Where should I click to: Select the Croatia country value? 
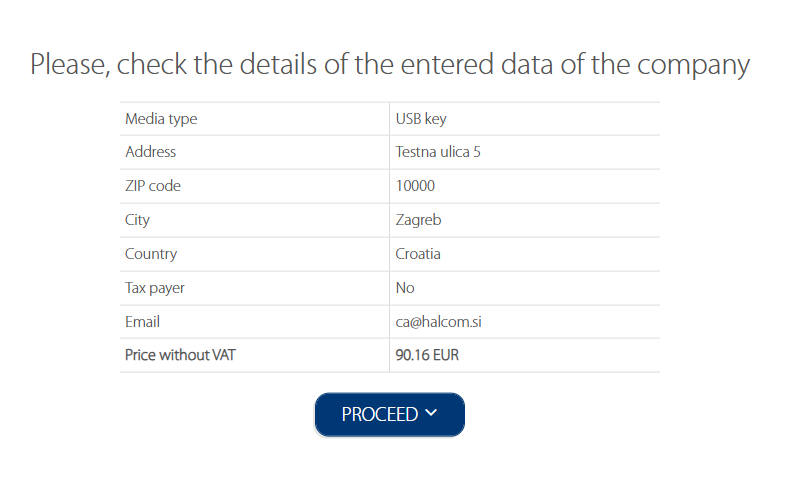click(x=418, y=254)
